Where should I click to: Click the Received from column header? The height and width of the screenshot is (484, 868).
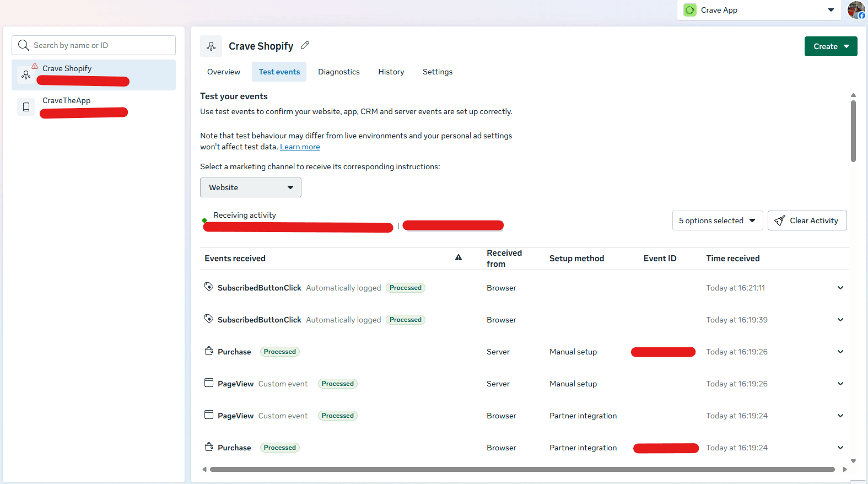click(504, 259)
